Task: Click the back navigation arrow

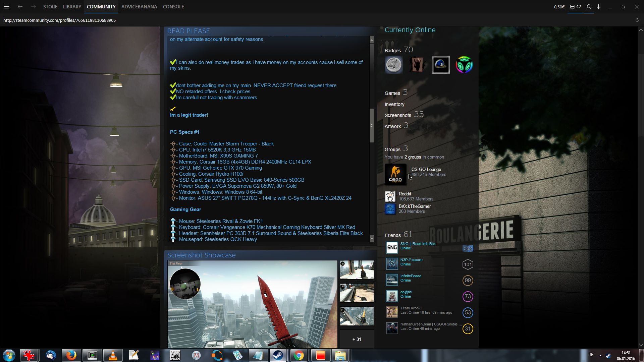Action: tap(20, 7)
